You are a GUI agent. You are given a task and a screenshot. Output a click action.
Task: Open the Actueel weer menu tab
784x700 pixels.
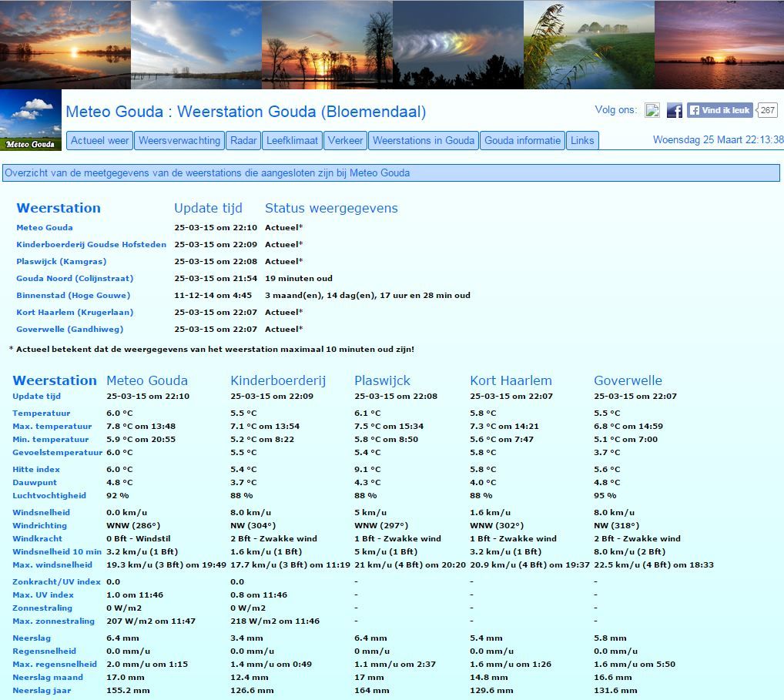coord(99,140)
